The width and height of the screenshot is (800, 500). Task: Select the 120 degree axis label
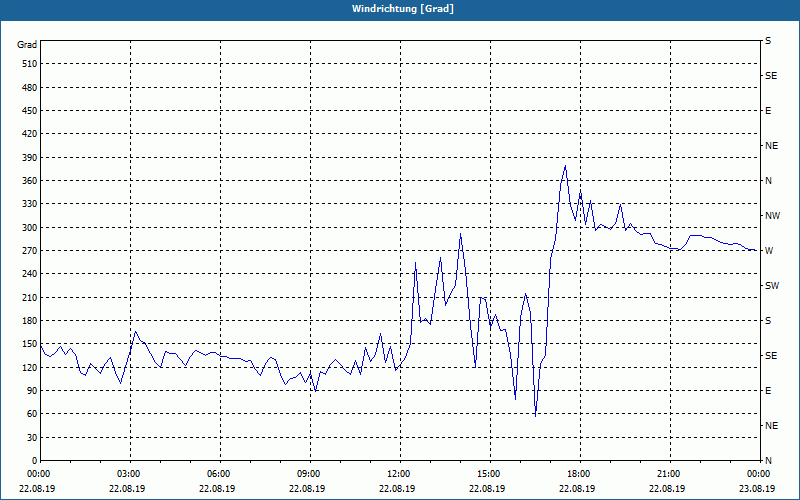[29, 367]
